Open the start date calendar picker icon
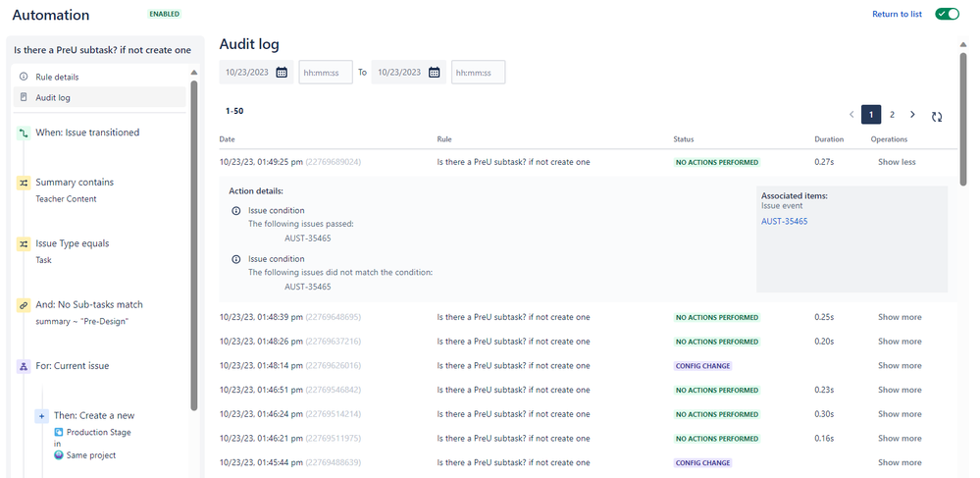This screenshot has width=980, height=478. 282,72
